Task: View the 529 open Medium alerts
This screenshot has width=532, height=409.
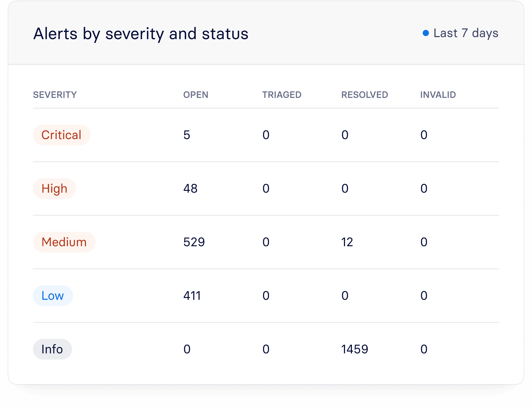Action: [194, 242]
